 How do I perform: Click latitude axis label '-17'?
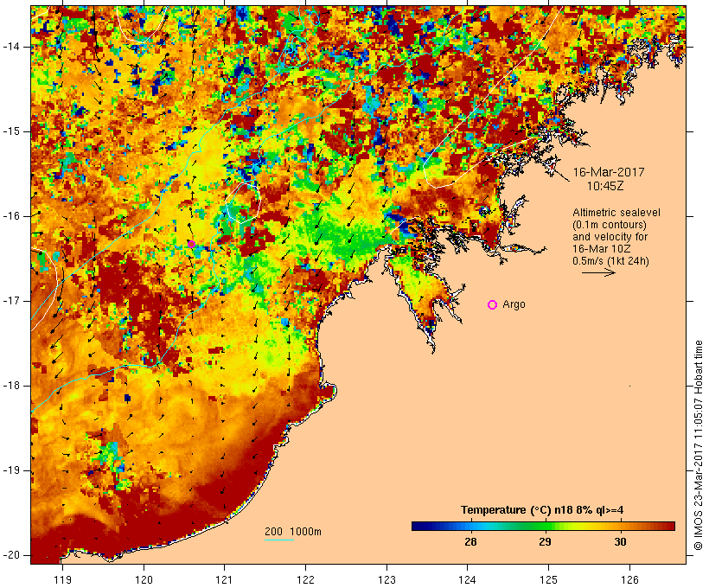11,301
